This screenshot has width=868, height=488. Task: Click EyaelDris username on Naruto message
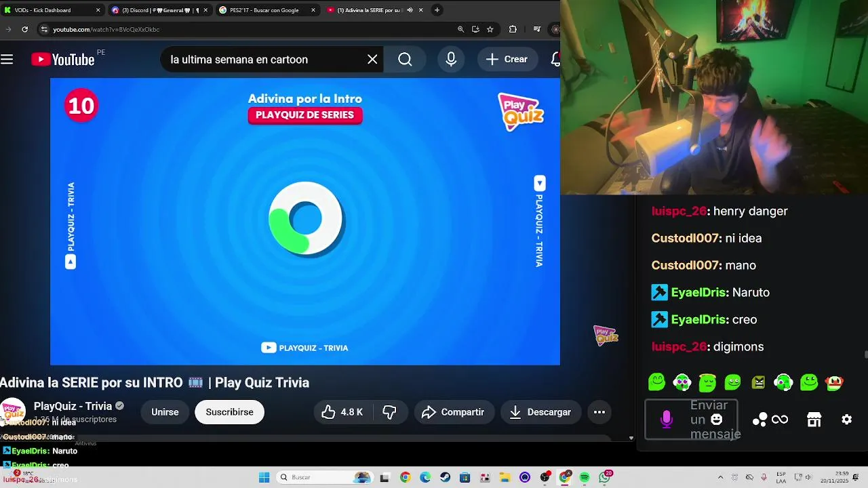[698, 292]
